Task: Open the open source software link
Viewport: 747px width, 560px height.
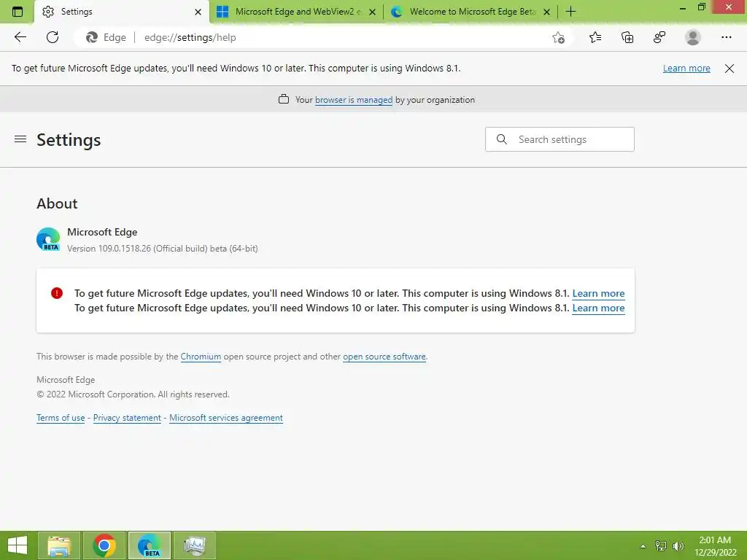Action: (384, 356)
